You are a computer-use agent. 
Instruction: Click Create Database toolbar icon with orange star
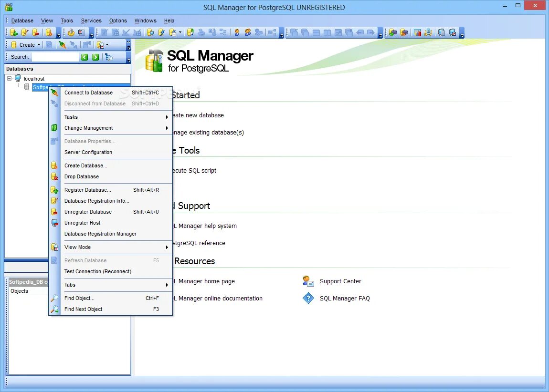[x=49, y=32]
